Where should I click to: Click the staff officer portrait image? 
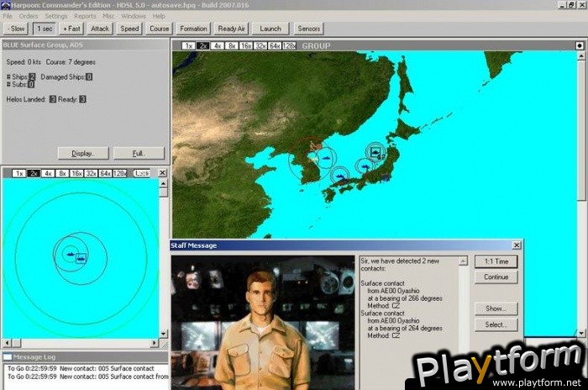(263, 323)
